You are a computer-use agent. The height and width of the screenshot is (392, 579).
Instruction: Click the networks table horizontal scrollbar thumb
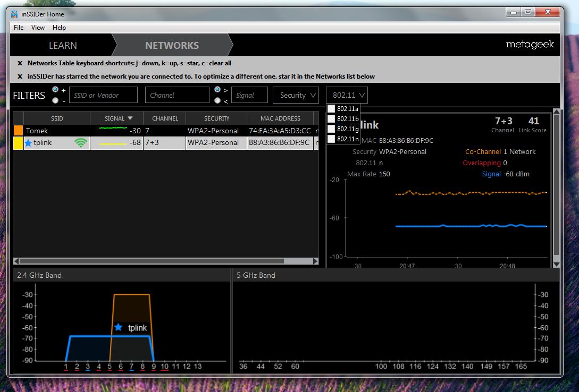click(152, 261)
